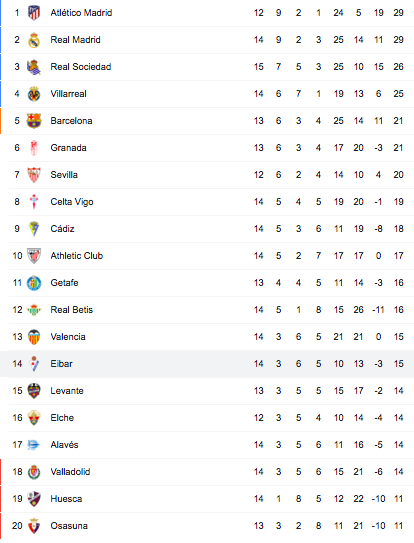414x543 pixels.
Task: Click the Real Betis green crest
Action: pyautogui.click(x=34, y=310)
